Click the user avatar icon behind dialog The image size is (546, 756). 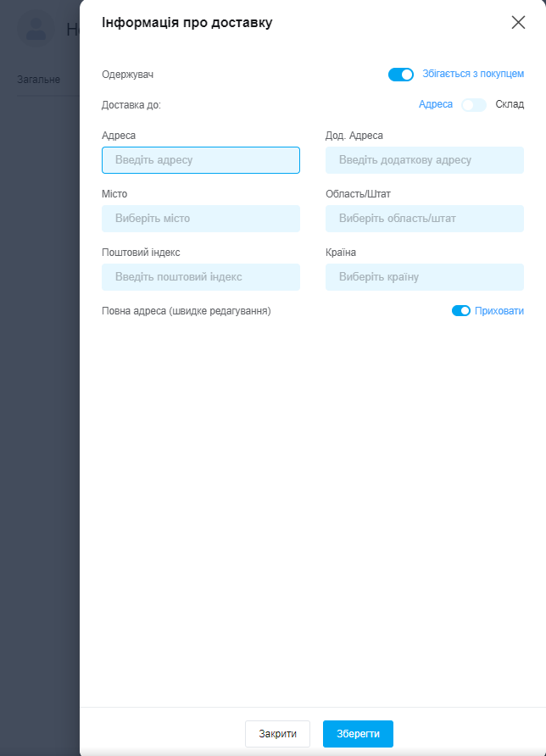pyautogui.click(x=36, y=30)
